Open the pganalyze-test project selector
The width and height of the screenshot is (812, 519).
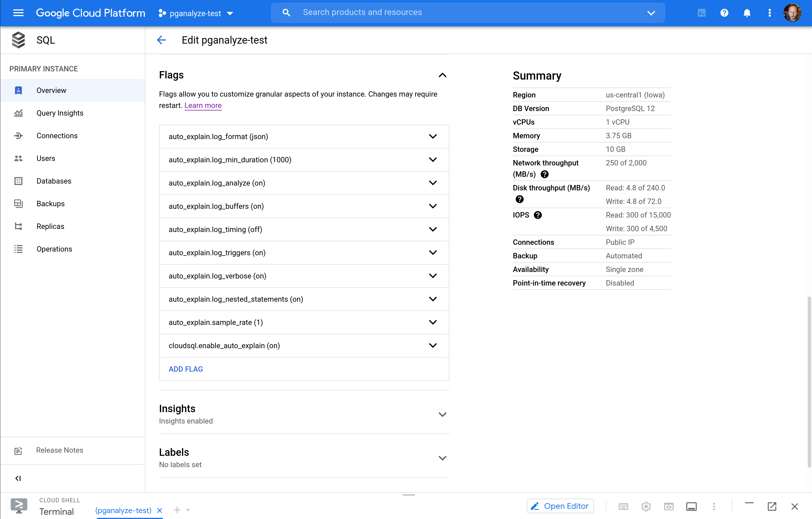196,14
